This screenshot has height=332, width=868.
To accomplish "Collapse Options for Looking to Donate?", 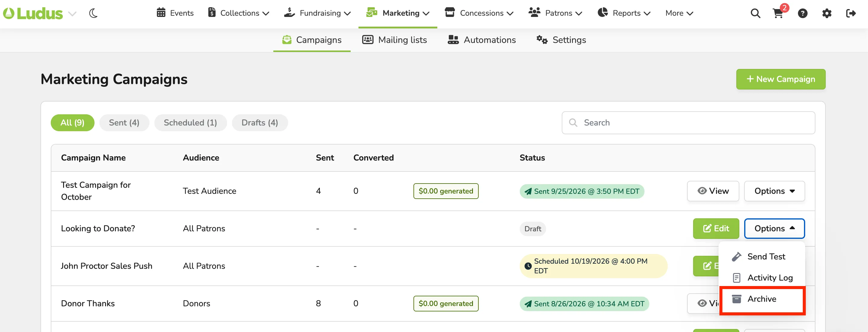I will [774, 228].
